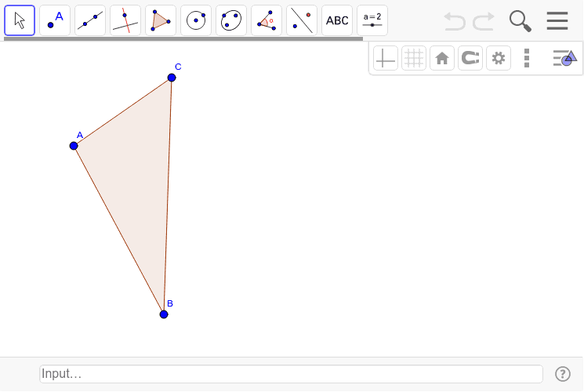Screen dimensions: 584x392
Task: Click the label of point B
Action: (x=170, y=303)
